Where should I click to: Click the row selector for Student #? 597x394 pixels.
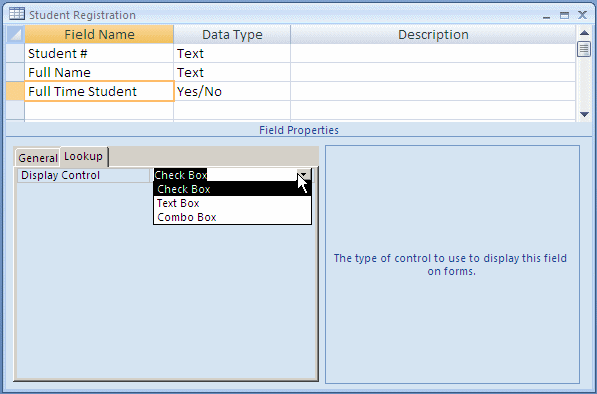click(15, 53)
